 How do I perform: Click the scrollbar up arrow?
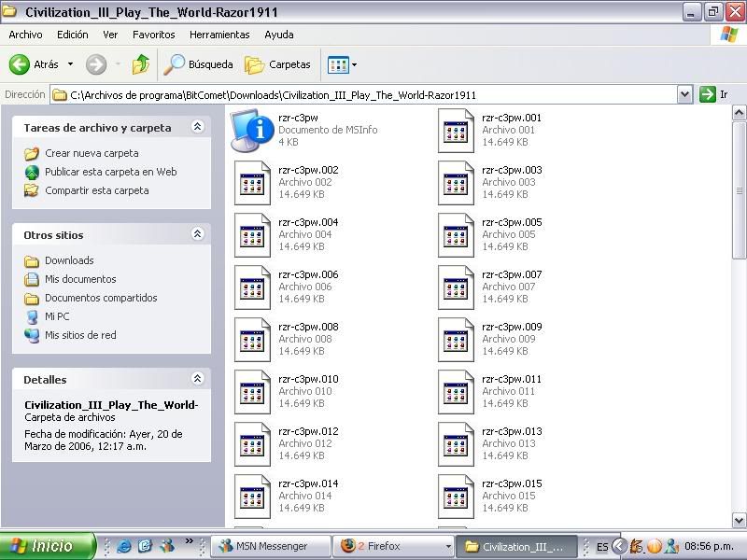(x=739, y=113)
